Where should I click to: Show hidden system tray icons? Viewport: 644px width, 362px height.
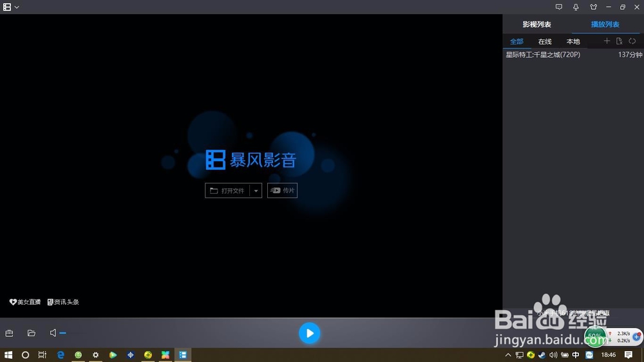point(508,355)
